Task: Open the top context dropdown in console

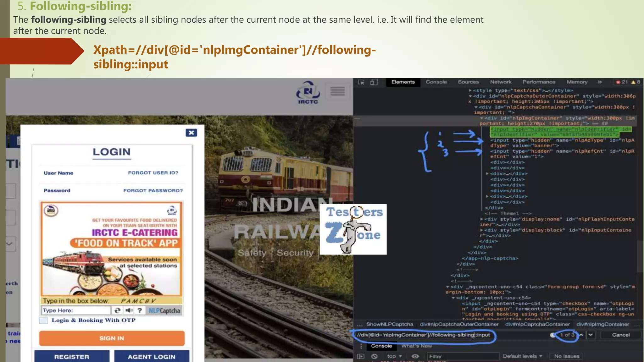Action: pos(394,356)
